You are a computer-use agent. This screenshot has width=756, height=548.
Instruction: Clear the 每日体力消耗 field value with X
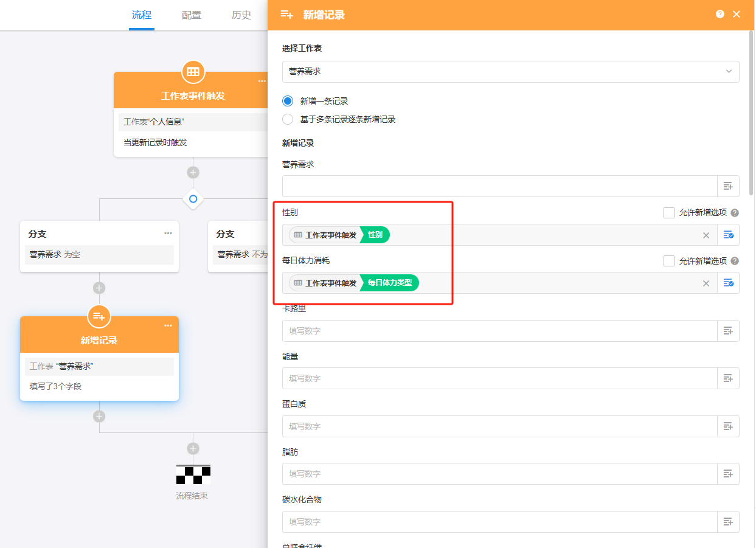point(706,283)
